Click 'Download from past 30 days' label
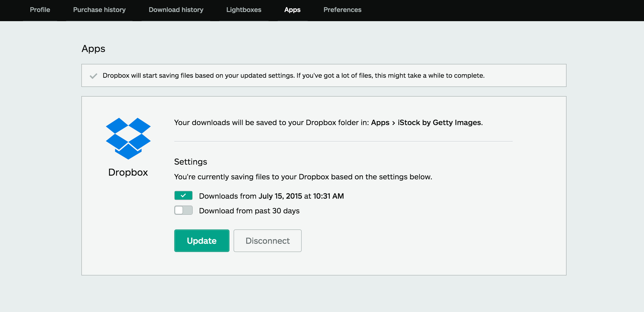The image size is (644, 312). pyautogui.click(x=249, y=211)
